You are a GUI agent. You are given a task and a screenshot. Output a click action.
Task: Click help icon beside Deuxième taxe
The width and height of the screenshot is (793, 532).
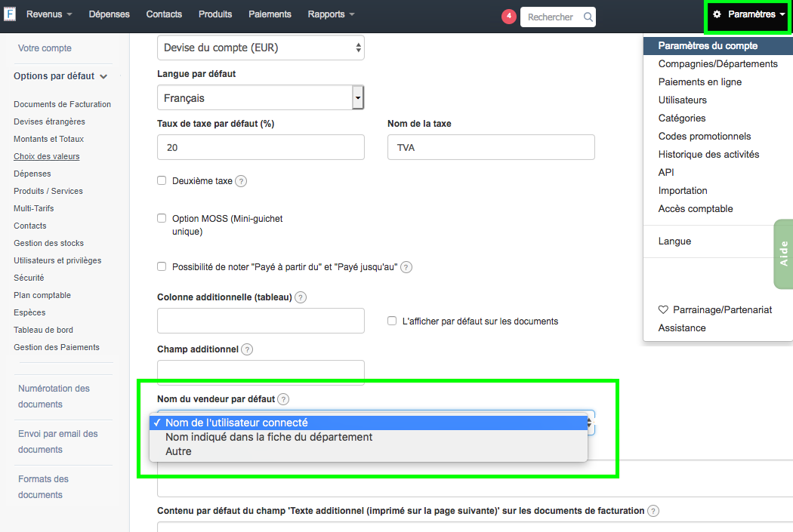coord(241,181)
